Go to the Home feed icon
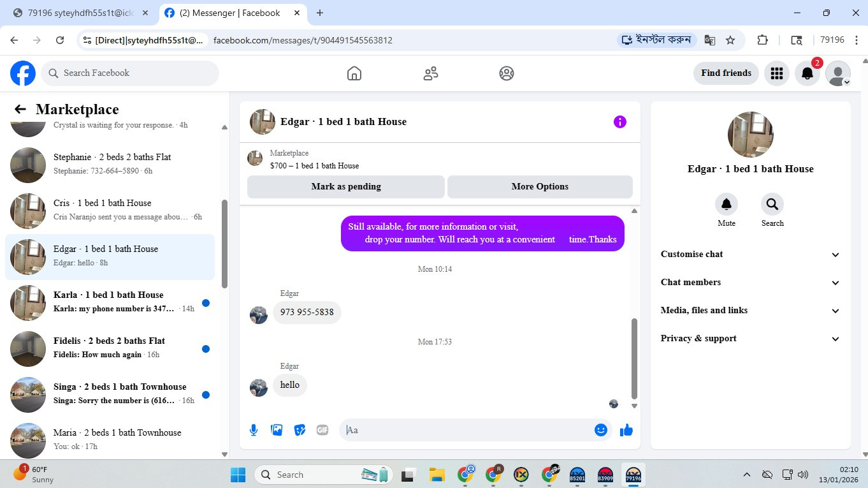 pyautogui.click(x=354, y=73)
